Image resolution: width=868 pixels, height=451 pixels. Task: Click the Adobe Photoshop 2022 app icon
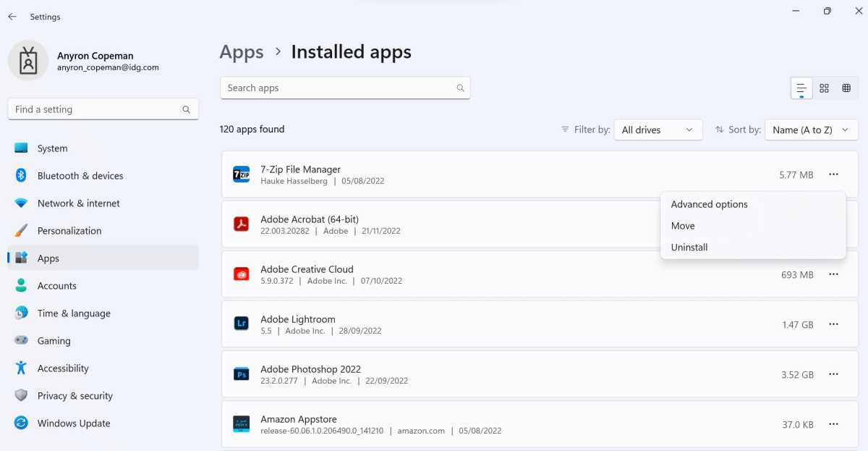pyautogui.click(x=242, y=374)
